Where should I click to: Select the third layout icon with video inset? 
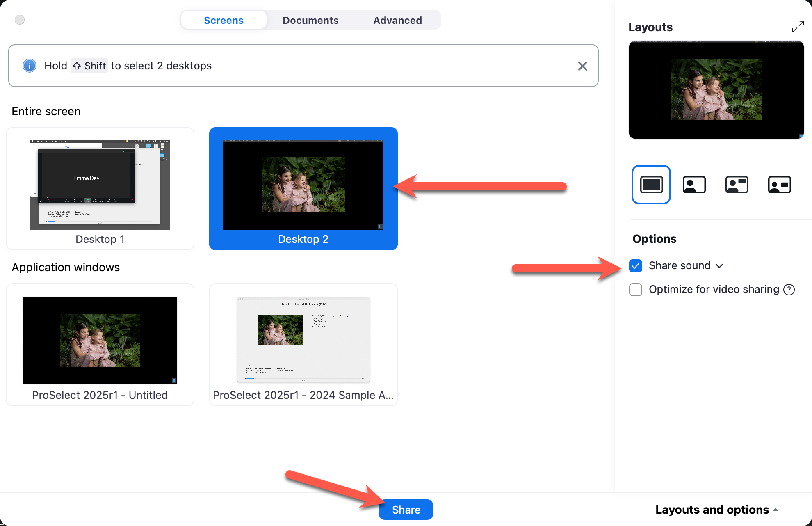point(737,185)
